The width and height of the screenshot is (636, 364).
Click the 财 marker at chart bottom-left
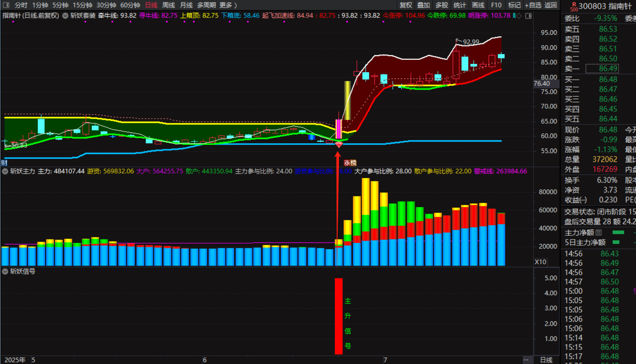(4, 163)
